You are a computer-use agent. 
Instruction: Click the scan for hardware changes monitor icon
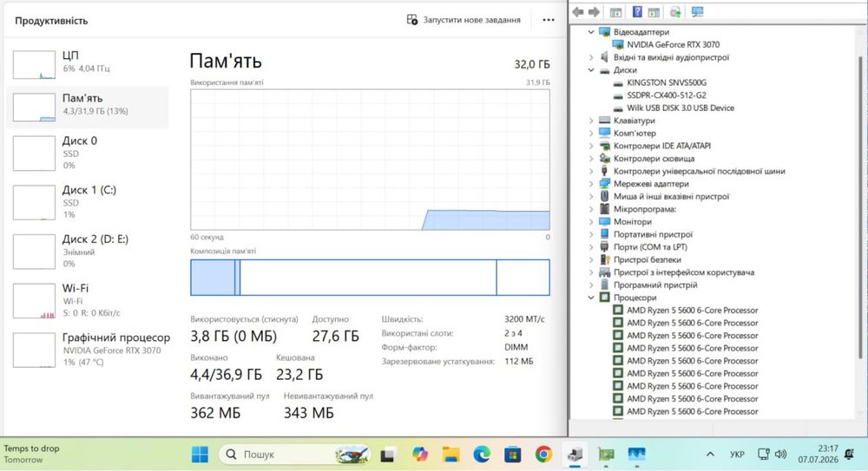click(697, 11)
